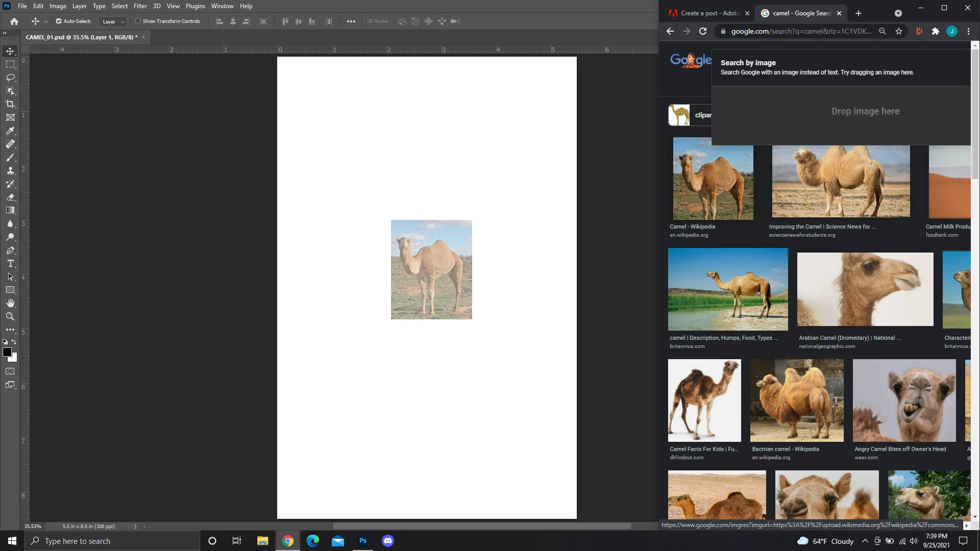Toggle the Auto-Select checkbox
Image resolution: width=980 pixels, height=551 pixels.
(x=59, y=21)
